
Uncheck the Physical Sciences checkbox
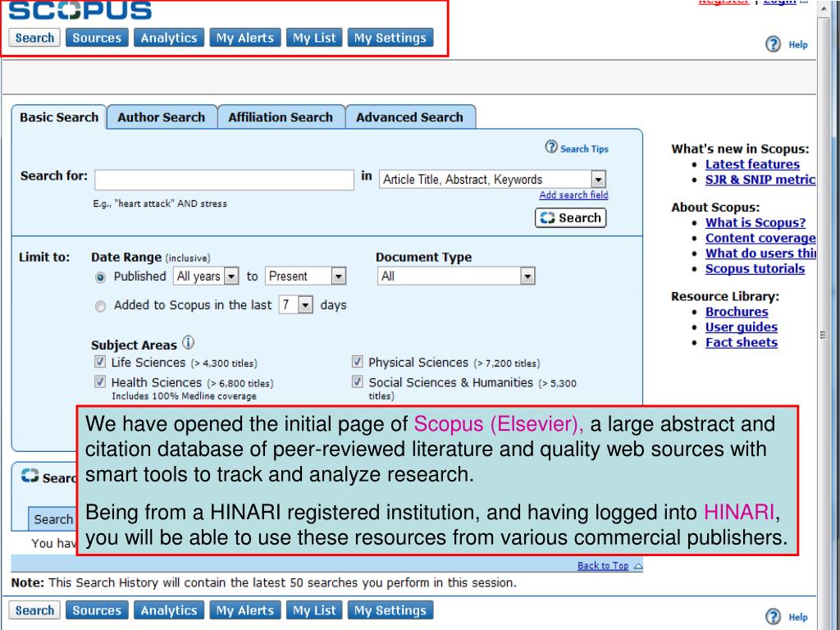click(358, 362)
